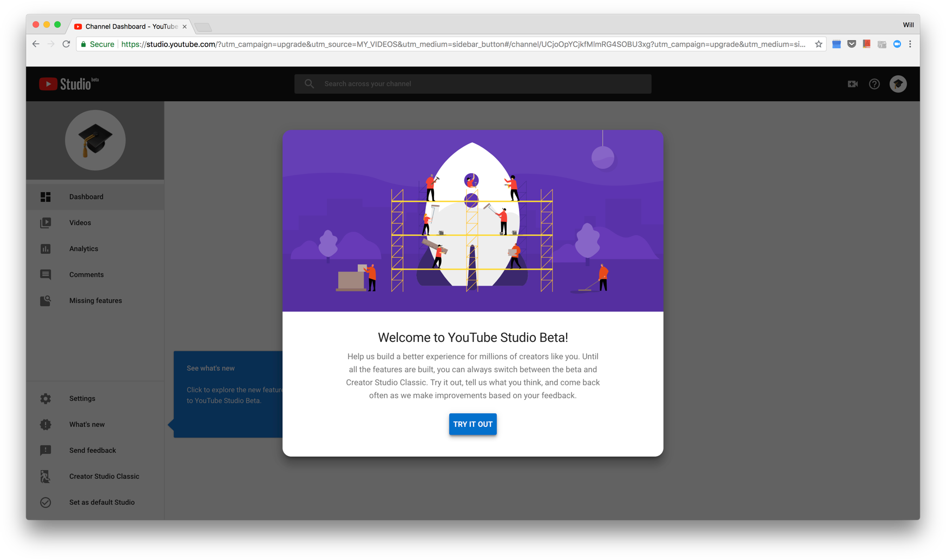Click the TRY IT OUT button
Image resolution: width=946 pixels, height=560 pixels.
(x=472, y=424)
